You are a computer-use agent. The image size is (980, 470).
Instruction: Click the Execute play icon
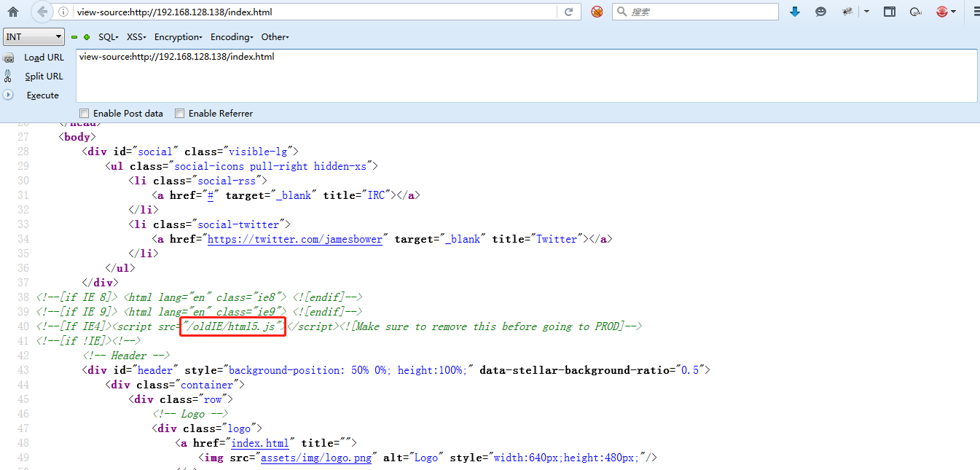pos(8,95)
